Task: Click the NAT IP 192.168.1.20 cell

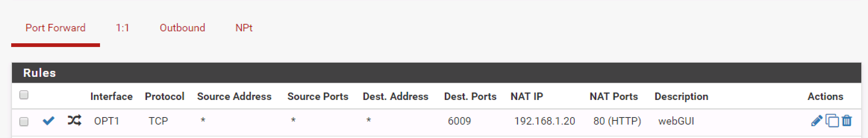Action: coord(544,121)
